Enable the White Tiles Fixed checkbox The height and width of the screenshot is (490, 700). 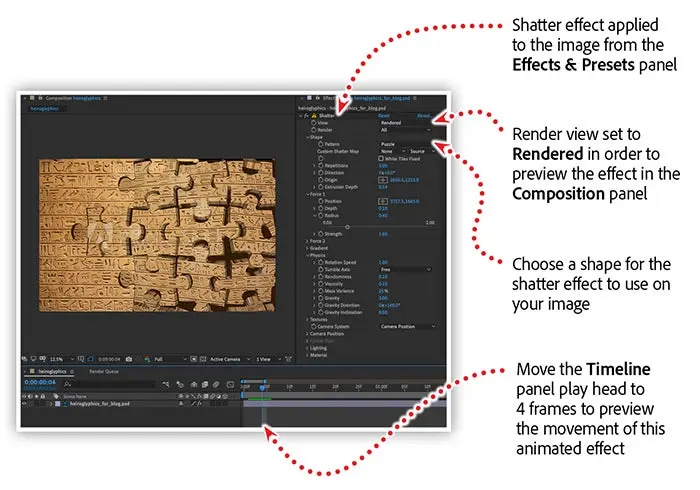click(381, 158)
